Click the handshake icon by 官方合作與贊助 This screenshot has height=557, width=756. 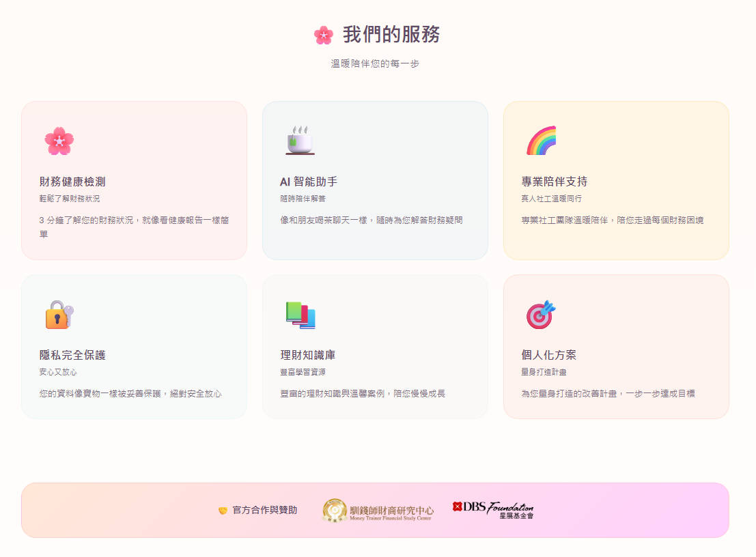coord(223,511)
